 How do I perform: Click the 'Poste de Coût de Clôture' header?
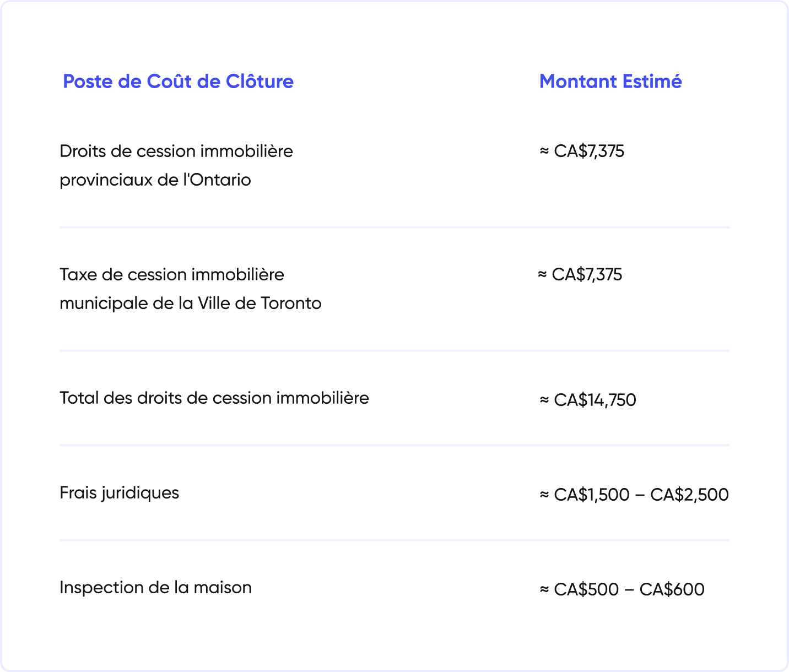tap(178, 82)
